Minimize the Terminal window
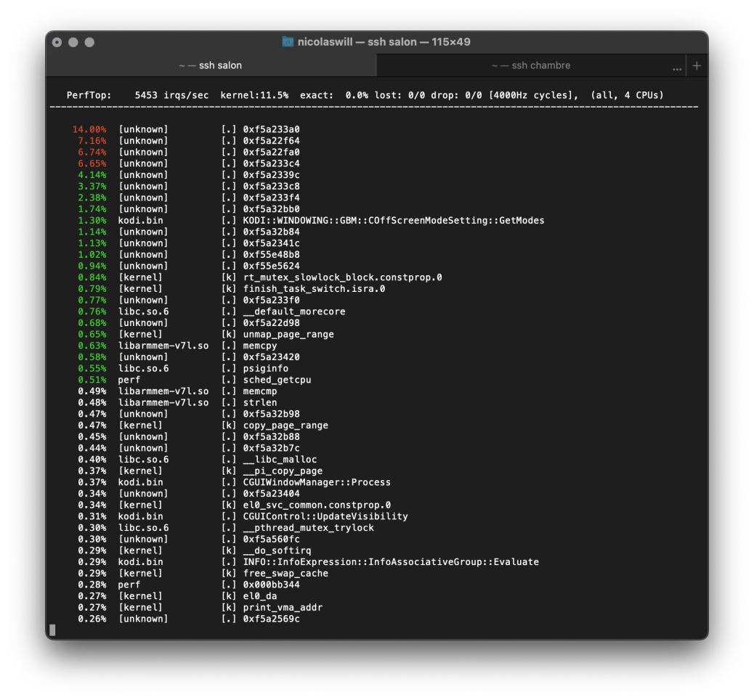 click(73, 42)
